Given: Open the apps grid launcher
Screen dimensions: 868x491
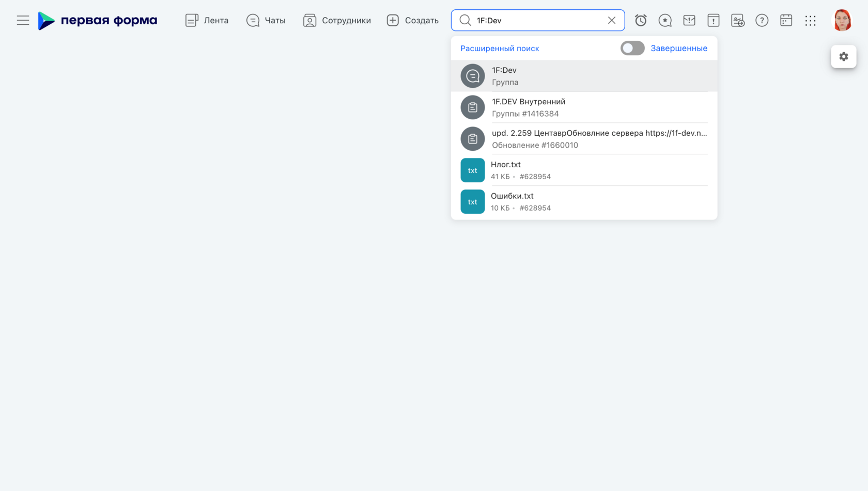Looking at the screenshot, I should (811, 20).
